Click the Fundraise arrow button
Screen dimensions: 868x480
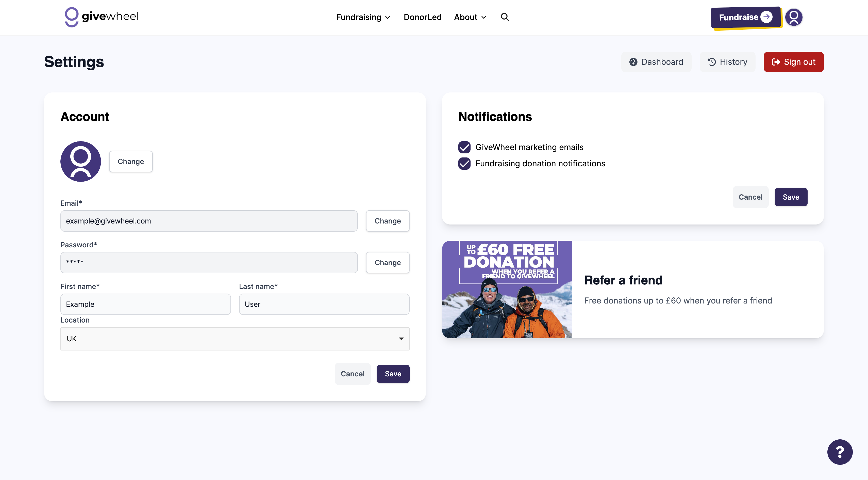pos(745,17)
